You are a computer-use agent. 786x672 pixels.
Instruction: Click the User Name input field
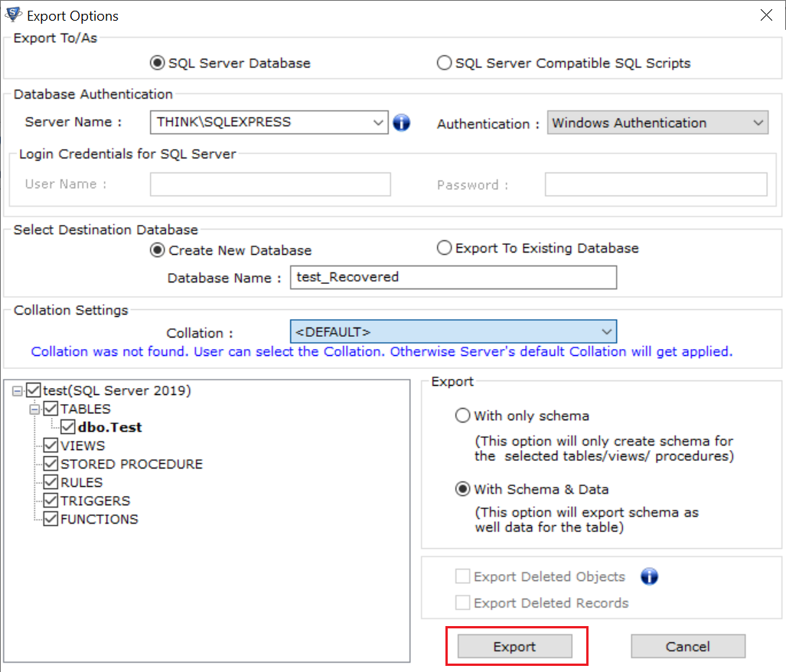point(270,184)
